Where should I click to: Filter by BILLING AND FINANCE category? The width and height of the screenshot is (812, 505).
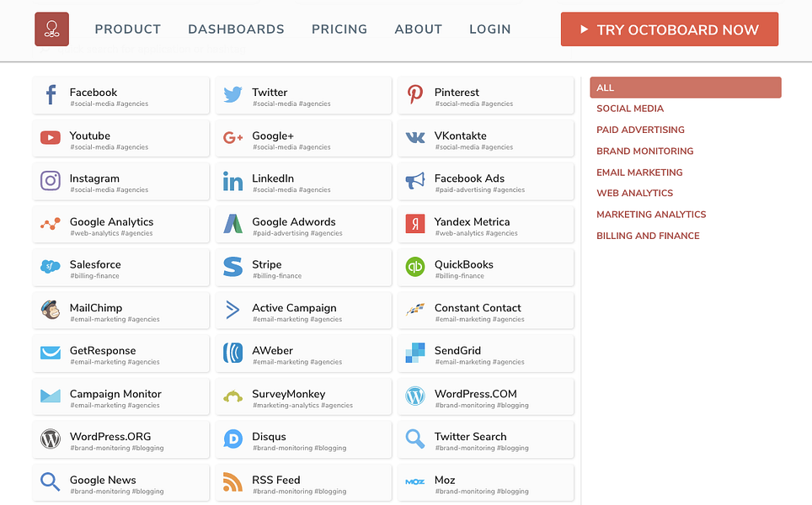tap(648, 236)
